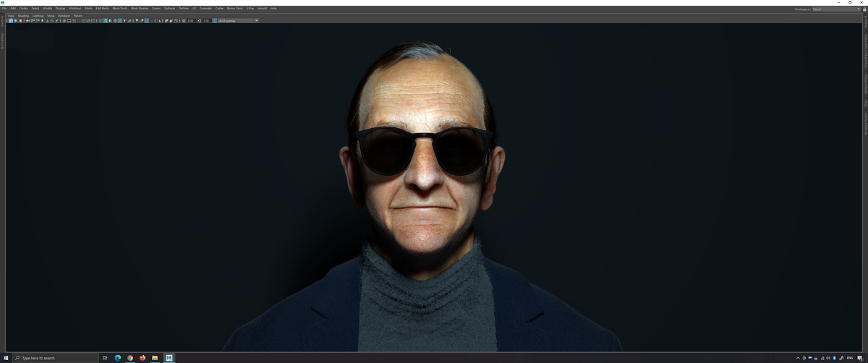
Task: Open the Generate menu
Action: [x=205, y=8]
